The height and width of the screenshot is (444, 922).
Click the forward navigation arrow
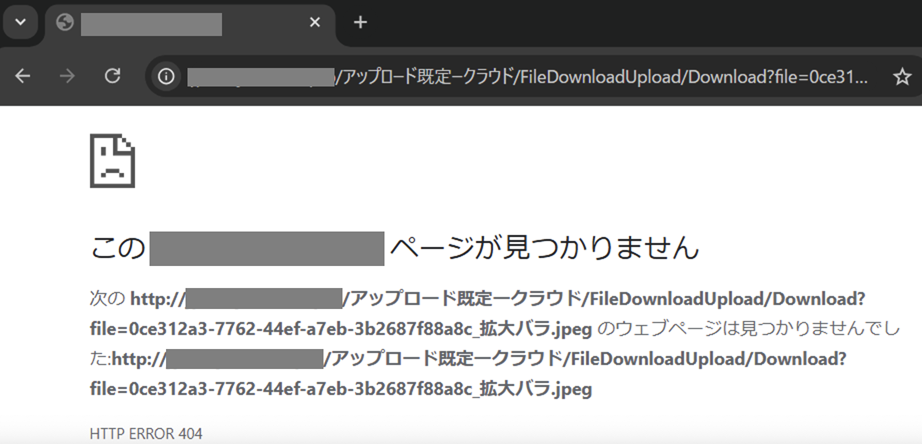click(68, 76)
